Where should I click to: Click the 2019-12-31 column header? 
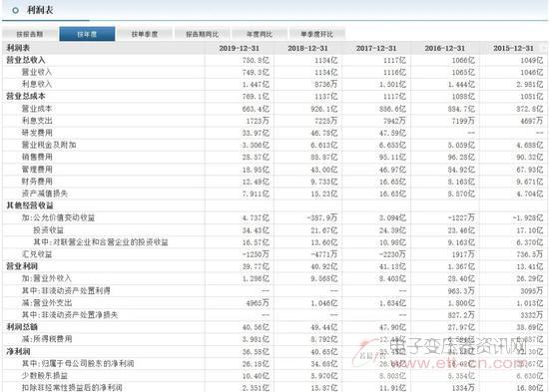click(240, 48)
